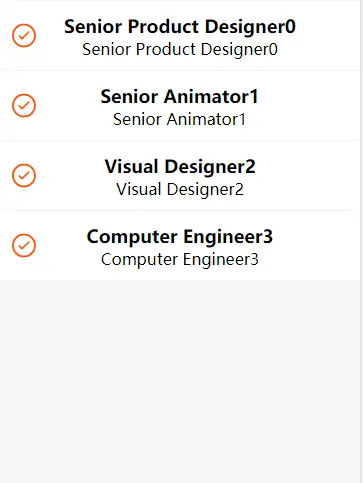363x483 pixels.
Task: Select the Senior Product Designer0 list row
Action: click(180, 35)
